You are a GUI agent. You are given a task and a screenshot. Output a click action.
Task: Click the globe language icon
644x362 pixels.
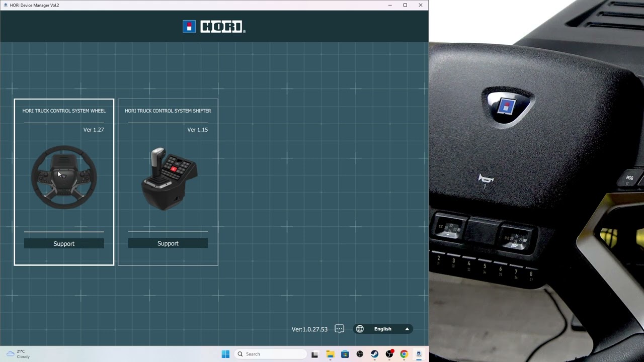coord(360,329)
